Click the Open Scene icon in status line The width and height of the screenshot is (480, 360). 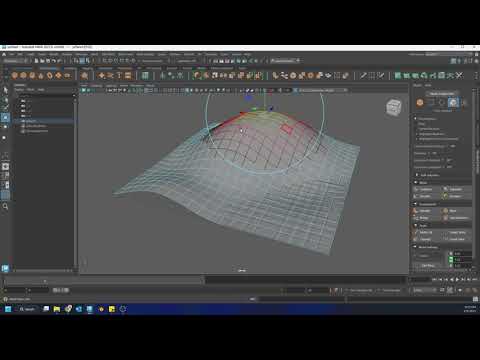[42, 61]
